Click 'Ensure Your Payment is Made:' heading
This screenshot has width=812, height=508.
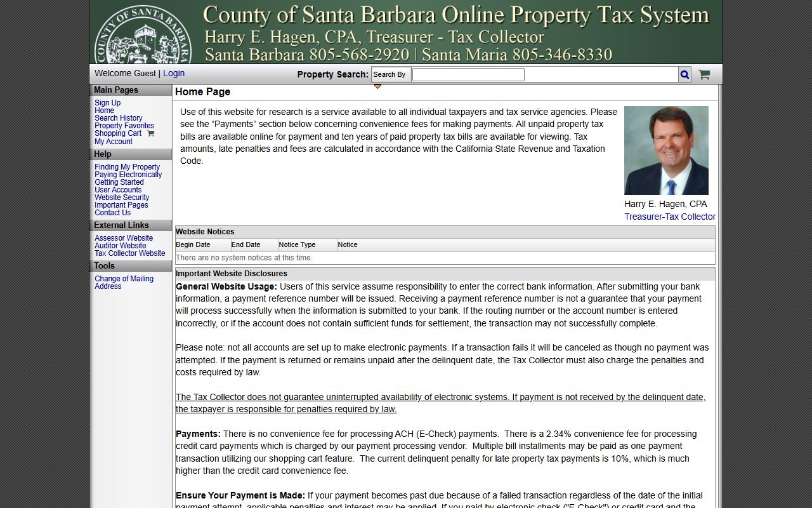[240, 495]
